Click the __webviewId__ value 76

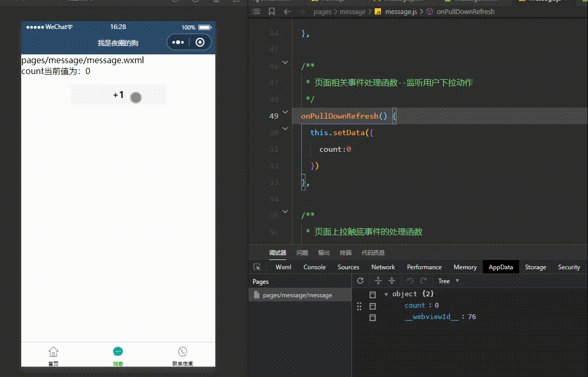[x=472, y=316]
